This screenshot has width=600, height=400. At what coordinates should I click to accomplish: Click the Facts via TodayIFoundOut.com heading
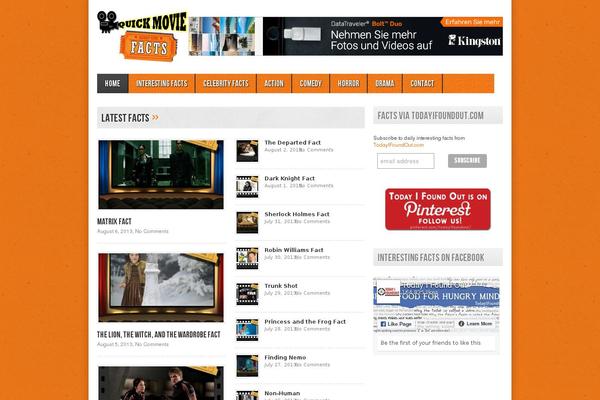point(430,116)
